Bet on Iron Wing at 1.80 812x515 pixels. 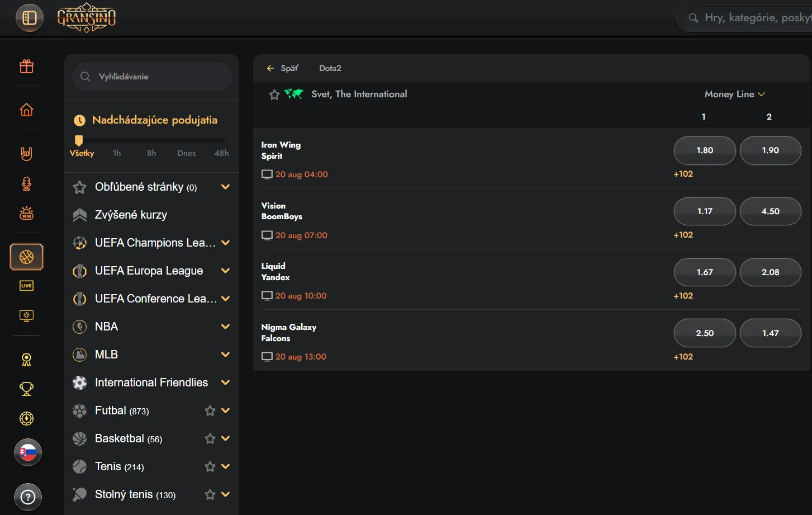click(x=705, y=150)
